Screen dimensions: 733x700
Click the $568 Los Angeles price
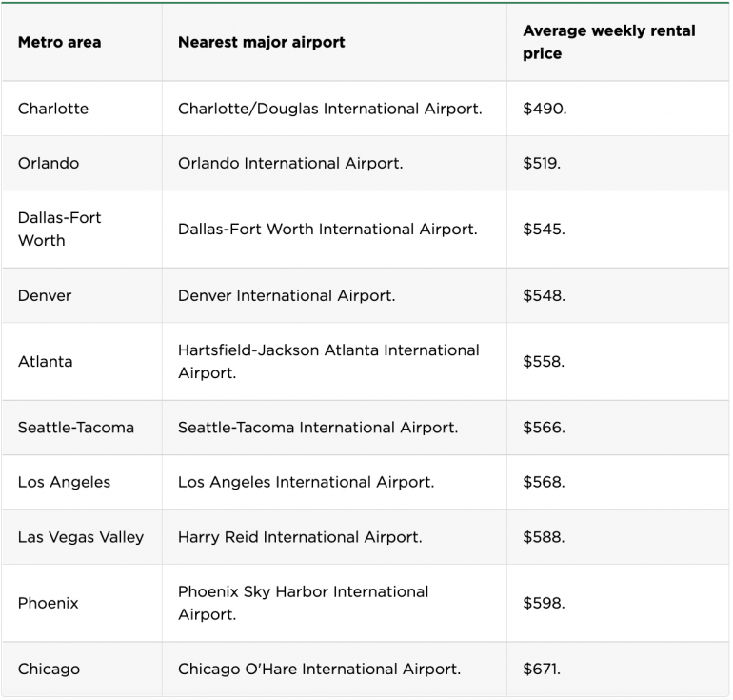pos(545,482)
